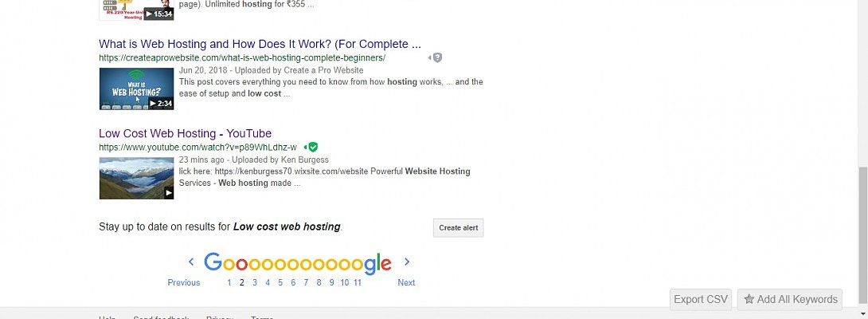The height and width of the screenshot is (319, 868).
Task: Click the Add All Keywords button
Action: pyautogui.click(x=790, y=299)
